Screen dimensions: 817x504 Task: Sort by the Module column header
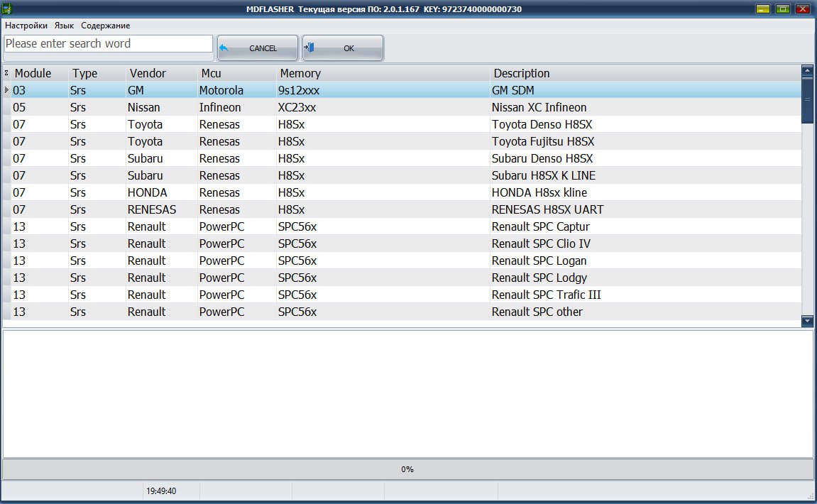pyautogui.click(x=40, y=73)
